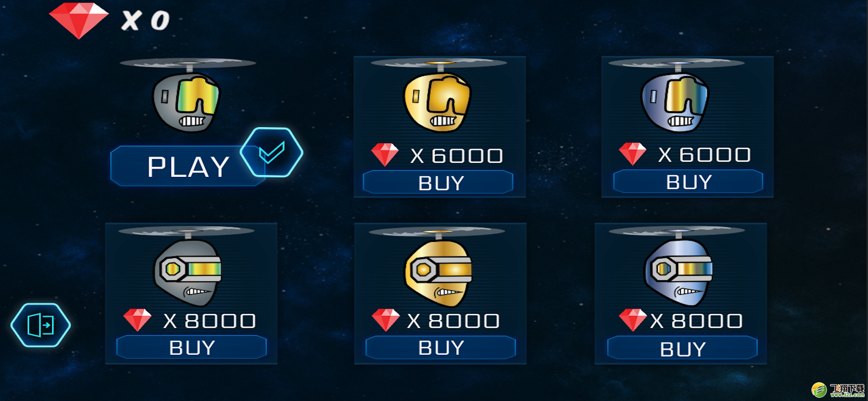This screenshot has height=401, width=868.
Task: Select the gray rainbow-visor helicopter robot head
Action: click(x=188, y=95)
